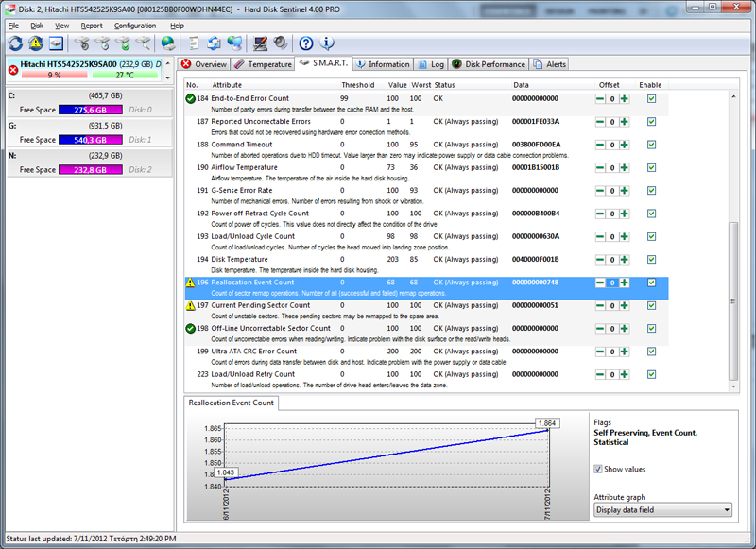The image size is (756, 549).
Task: Click the paper document report toolbar icon
Action: (194, 43)
